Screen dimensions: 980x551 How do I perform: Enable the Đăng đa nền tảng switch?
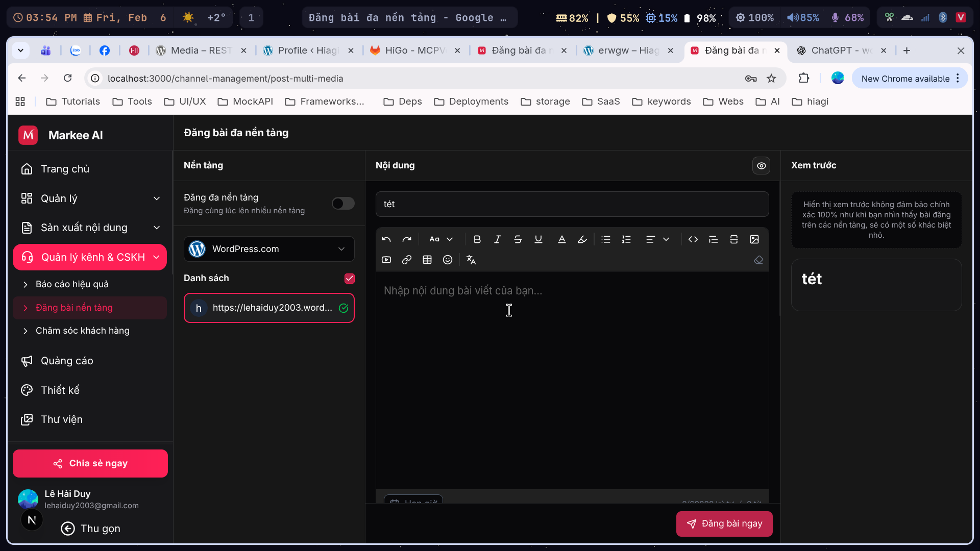[x=343, y=204]
